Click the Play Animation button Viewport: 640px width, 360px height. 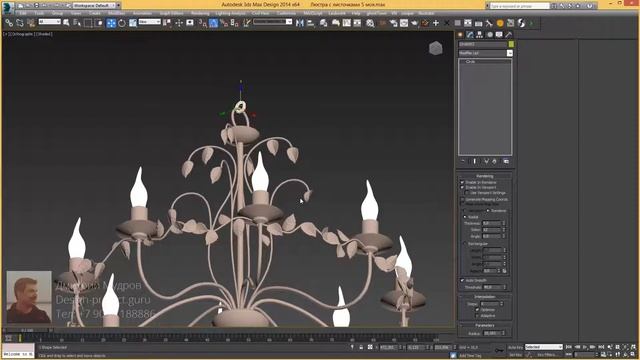coord(585,347)
